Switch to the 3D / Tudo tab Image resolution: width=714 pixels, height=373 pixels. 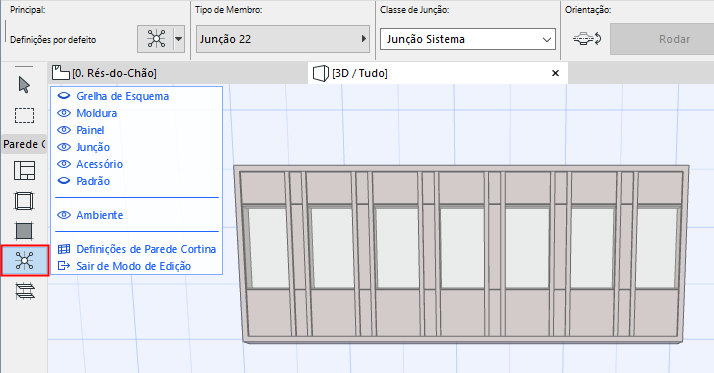coord(438,73)
